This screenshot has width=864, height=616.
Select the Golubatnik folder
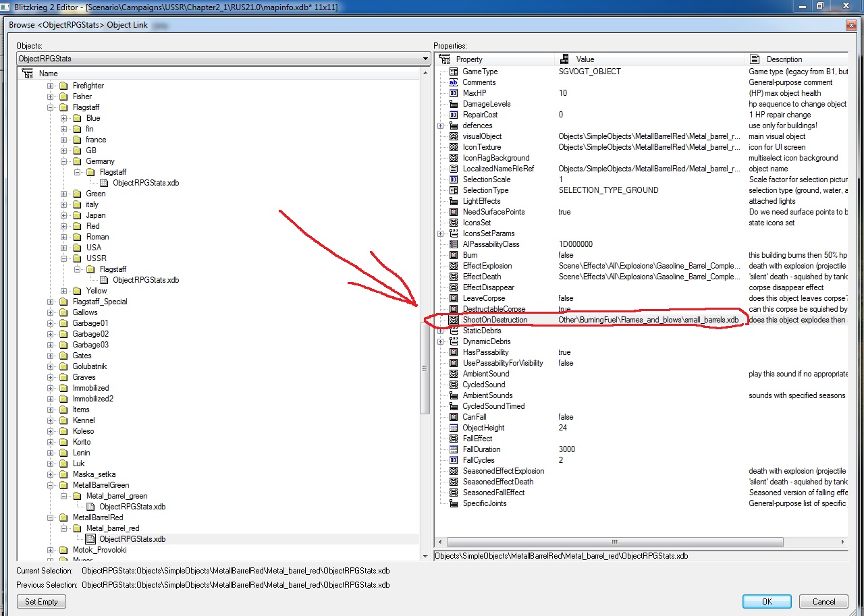(90, 366)
